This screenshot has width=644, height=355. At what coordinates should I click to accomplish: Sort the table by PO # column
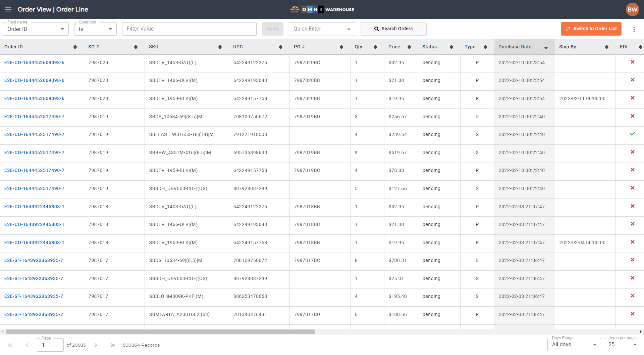pyautogui.click(x=341, y=47)
